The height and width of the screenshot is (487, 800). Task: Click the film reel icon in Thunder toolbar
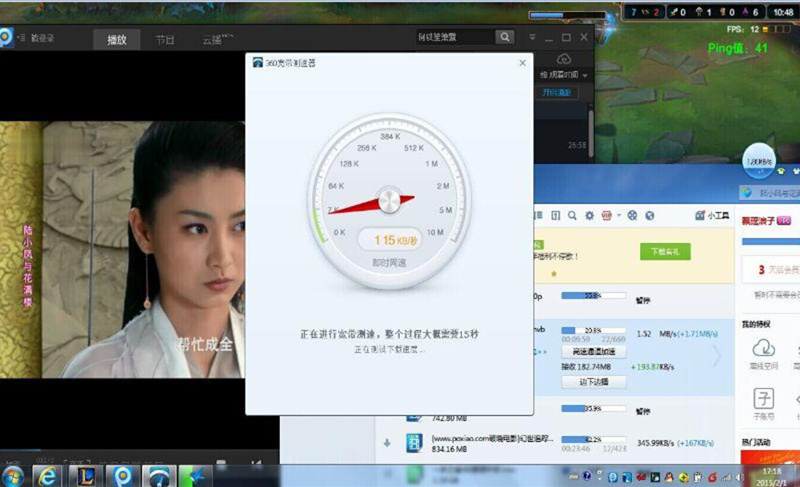632,216
